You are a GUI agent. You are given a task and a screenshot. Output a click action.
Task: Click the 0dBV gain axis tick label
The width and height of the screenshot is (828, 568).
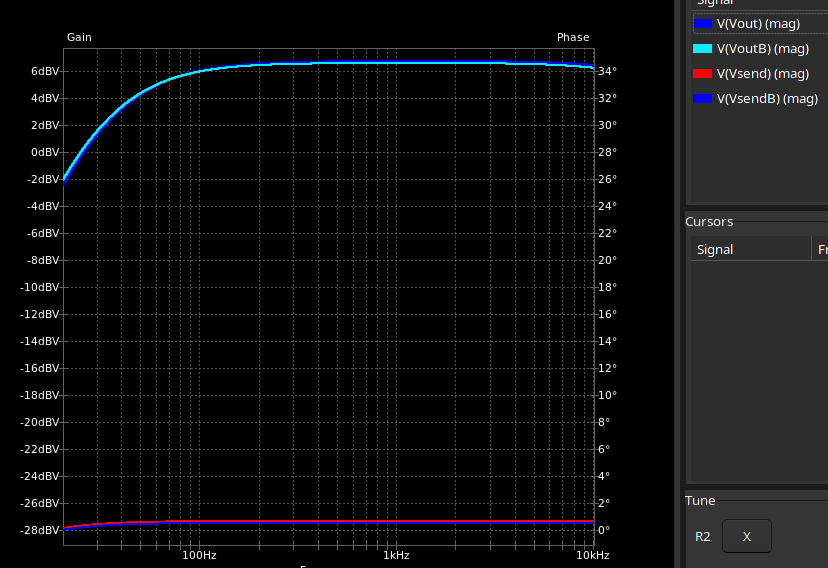tap(45, 152)
